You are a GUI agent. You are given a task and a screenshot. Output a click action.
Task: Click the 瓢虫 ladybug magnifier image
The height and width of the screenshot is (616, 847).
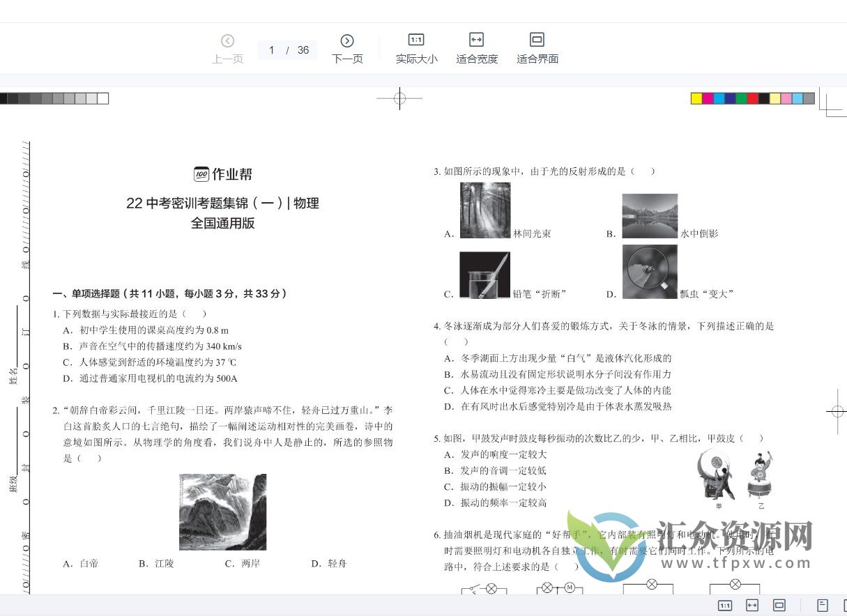650,271
